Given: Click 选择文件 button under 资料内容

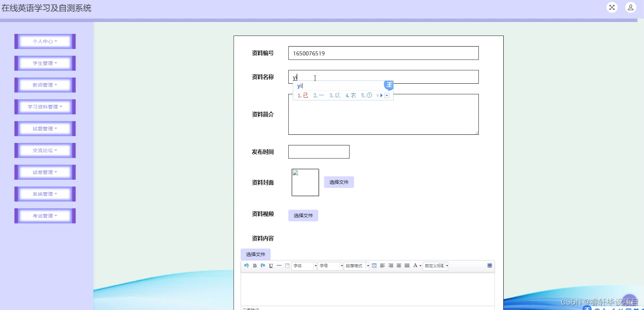Looking at the screenshot, I should point(255,254).
